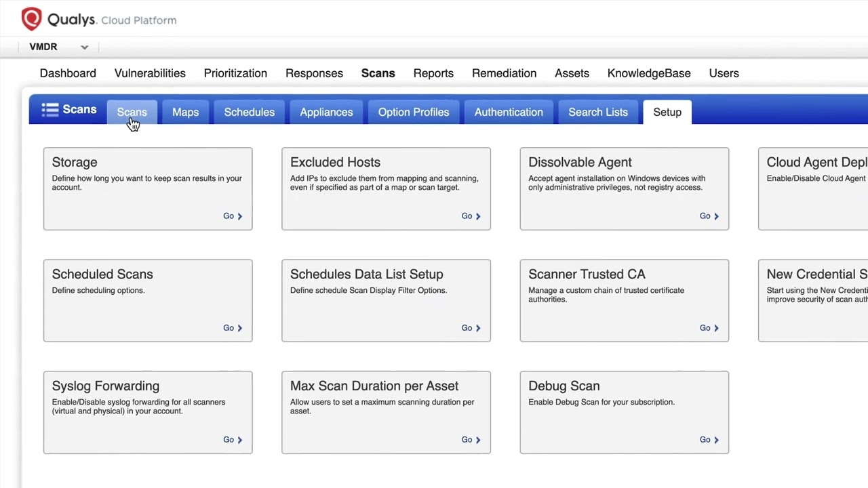868x488 pixels.
Task: Switch to the Scans sub-tab
Action: tap(132, 112)
